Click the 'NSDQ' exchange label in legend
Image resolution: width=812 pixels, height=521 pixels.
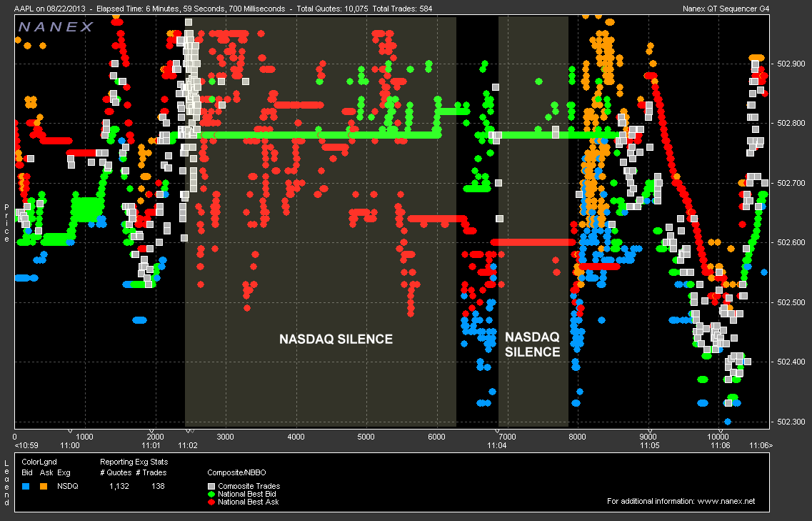click(68, 486)
